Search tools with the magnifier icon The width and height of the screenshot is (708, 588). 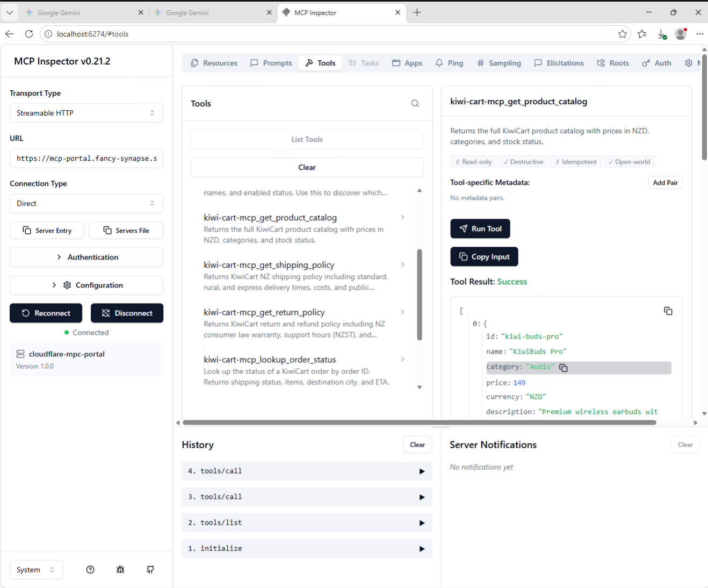[415, 103]
